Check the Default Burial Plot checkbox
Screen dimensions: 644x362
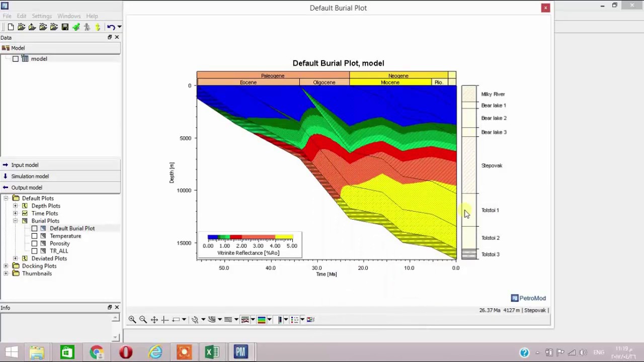[x=34, y=228]
